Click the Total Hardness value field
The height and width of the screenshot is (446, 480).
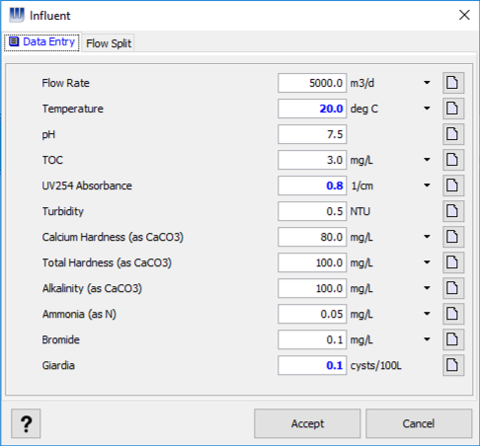[x=312, y=262]
